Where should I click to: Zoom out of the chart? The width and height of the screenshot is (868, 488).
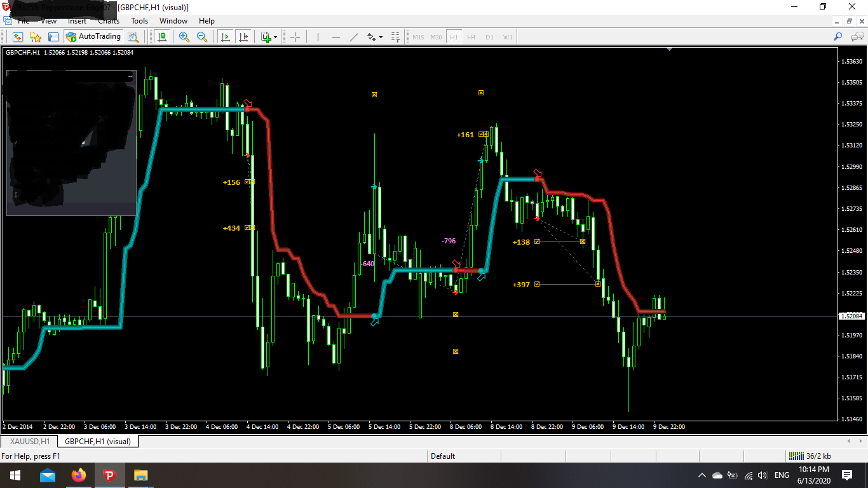pyautogui.click(x=202, y=37)
